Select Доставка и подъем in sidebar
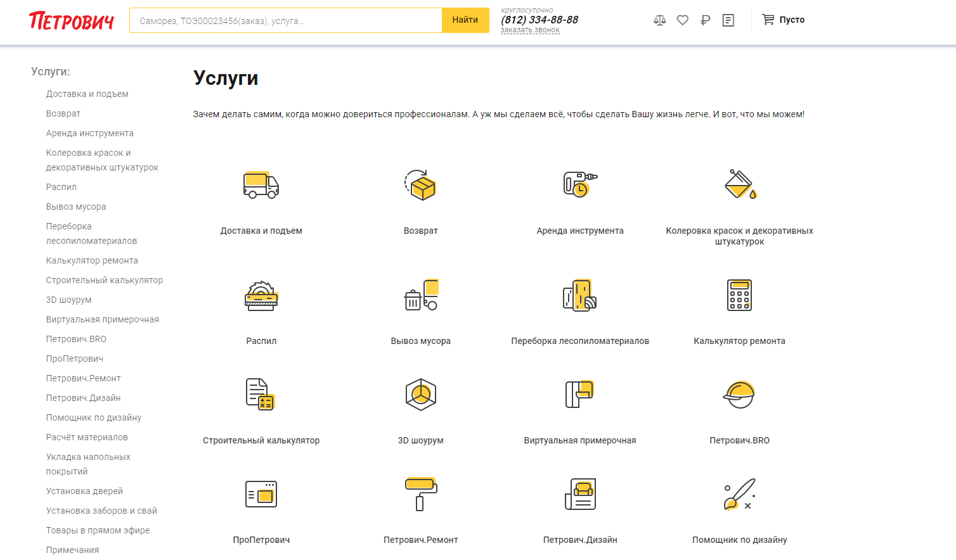The height and width of the screenshot is (560, 956). click(87, 94)
